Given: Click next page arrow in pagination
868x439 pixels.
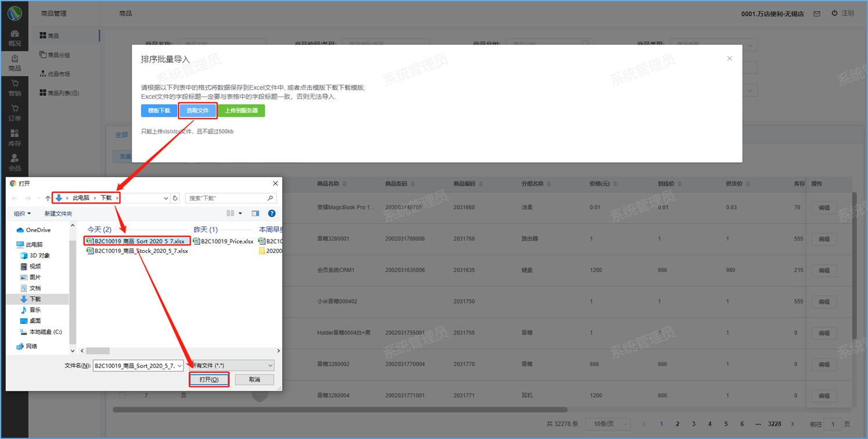Looking at the screenshot, I should [793, 424].
